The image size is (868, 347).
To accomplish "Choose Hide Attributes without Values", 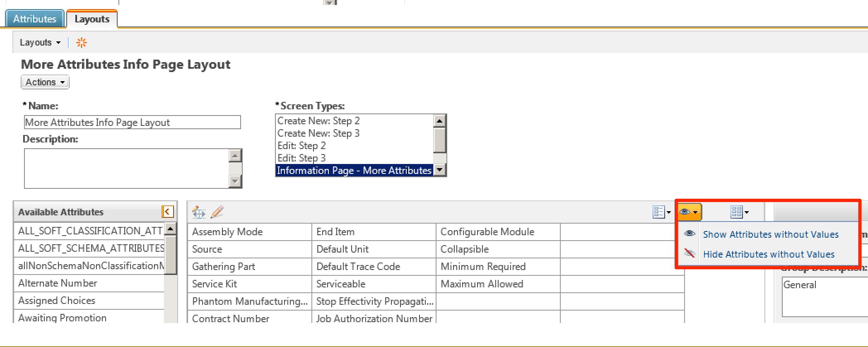I will tap(768, 254).
